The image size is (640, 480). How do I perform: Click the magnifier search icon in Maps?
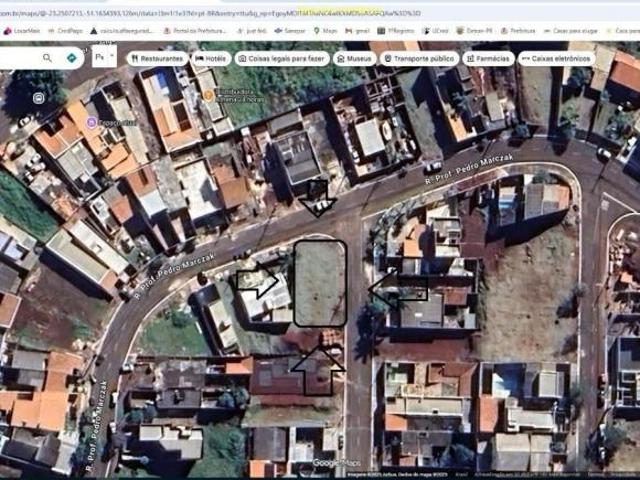click(x=47, y=58)
